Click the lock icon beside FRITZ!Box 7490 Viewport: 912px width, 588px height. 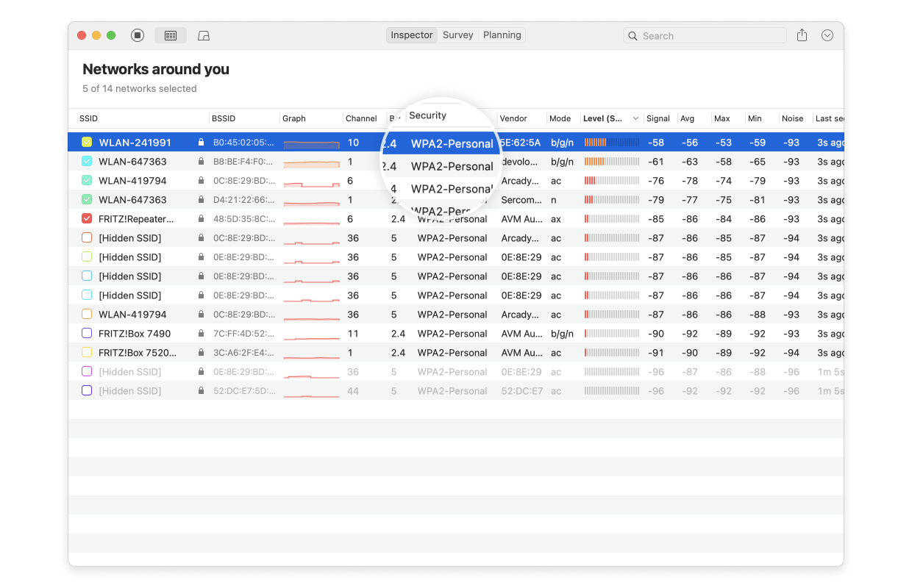[200, 333]
